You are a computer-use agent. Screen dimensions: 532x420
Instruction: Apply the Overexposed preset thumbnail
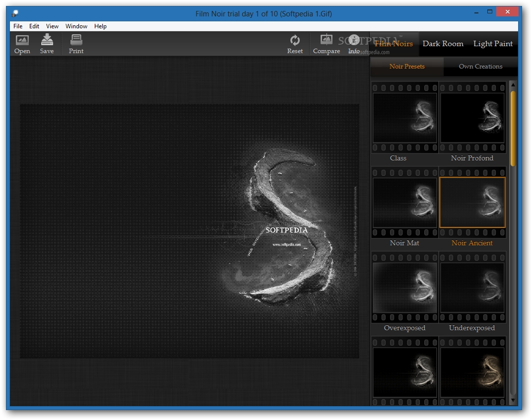point(405,287)
